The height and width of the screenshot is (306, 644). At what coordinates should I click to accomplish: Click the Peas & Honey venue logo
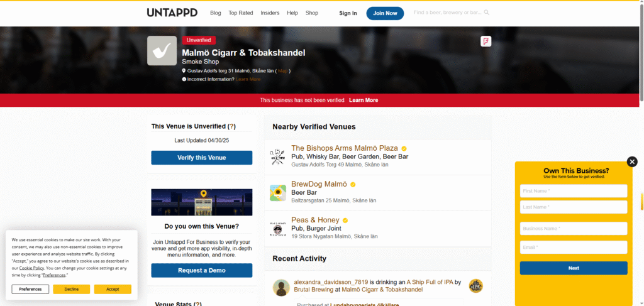point(278,229)
